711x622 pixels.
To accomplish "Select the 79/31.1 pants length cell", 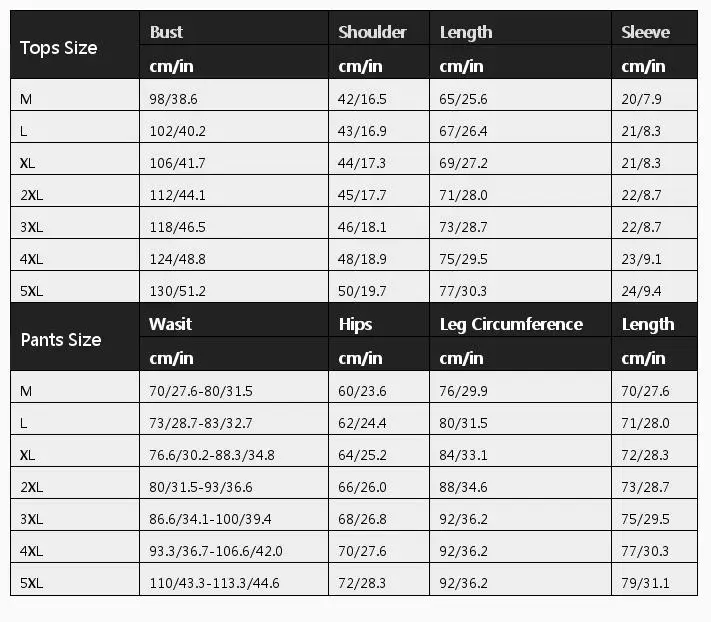I will click(x=645, y=583).
